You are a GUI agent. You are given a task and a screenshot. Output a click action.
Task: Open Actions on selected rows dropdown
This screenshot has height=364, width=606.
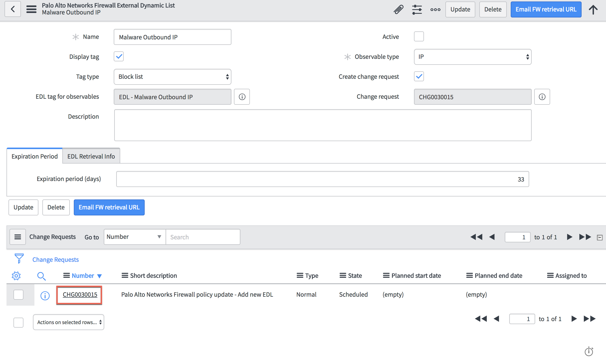69,322
